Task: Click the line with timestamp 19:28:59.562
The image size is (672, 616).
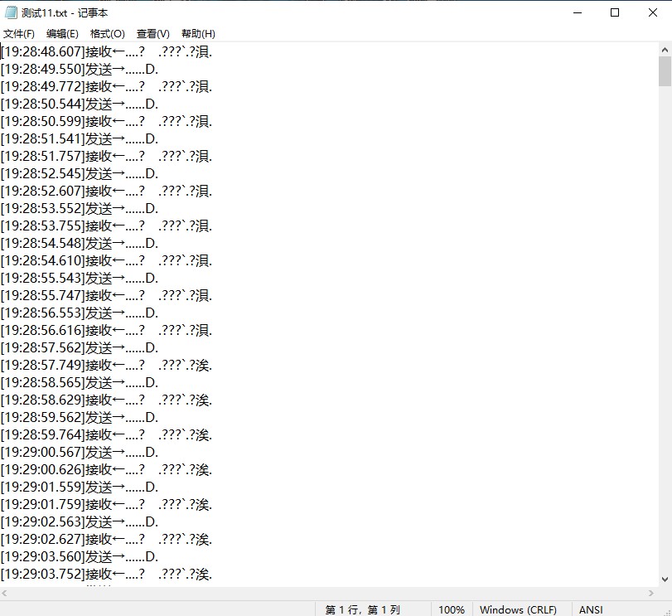Action: pos(80,418)
